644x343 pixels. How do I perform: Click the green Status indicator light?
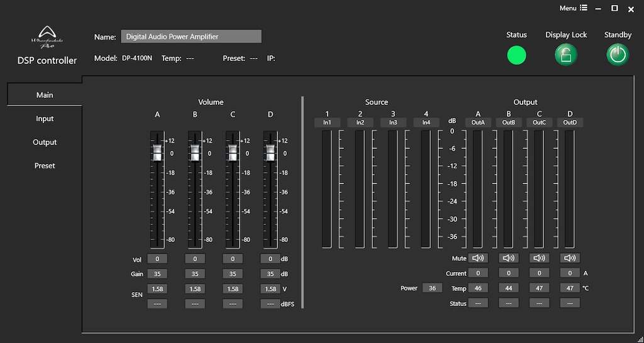tap(516, 55)
